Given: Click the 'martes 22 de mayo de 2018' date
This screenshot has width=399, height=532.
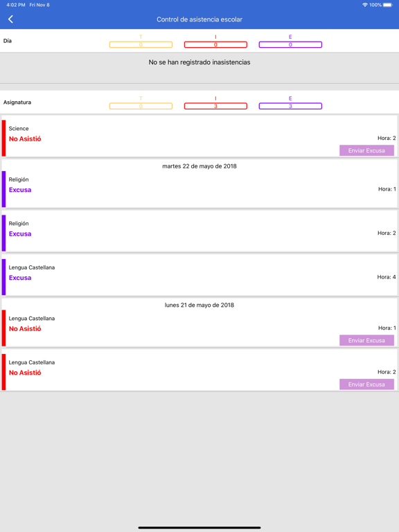Looking at the screenshot, I should (199, 166).
